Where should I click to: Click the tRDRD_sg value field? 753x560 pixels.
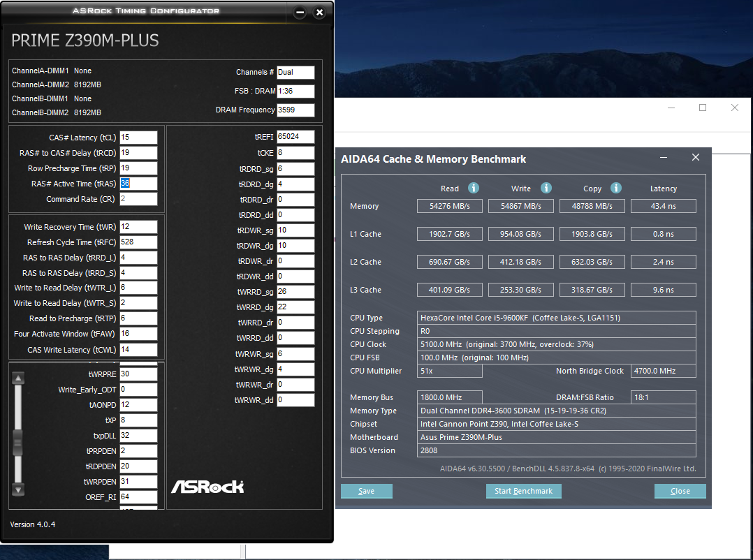coord(295,169)
